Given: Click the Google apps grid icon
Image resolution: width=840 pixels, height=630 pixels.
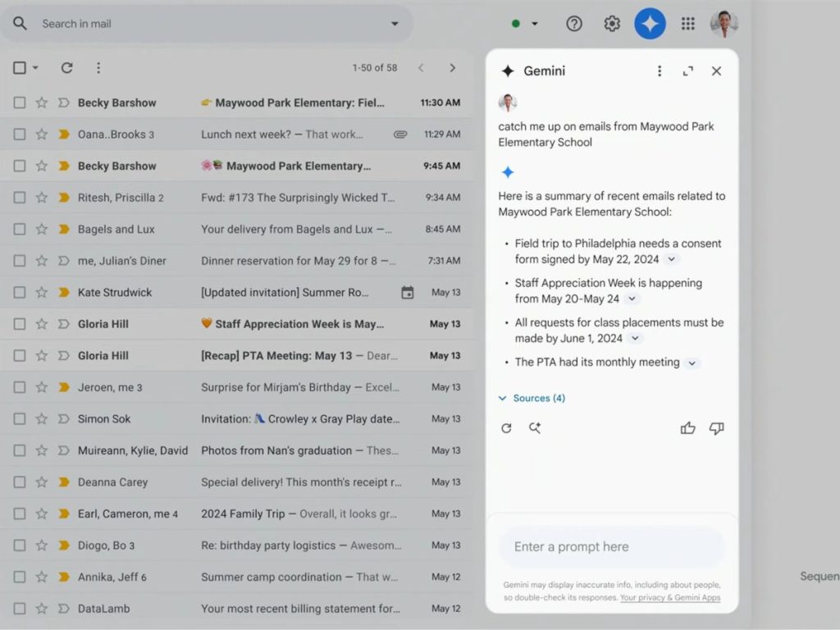Looking at the screenshot, I should click(688, 23).
